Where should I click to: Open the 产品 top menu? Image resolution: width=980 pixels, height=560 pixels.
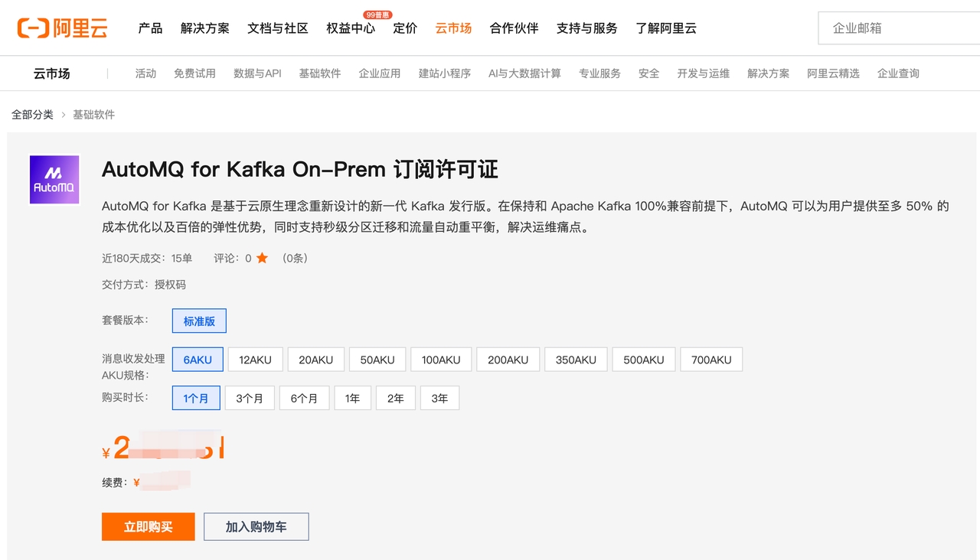[150, 28]
